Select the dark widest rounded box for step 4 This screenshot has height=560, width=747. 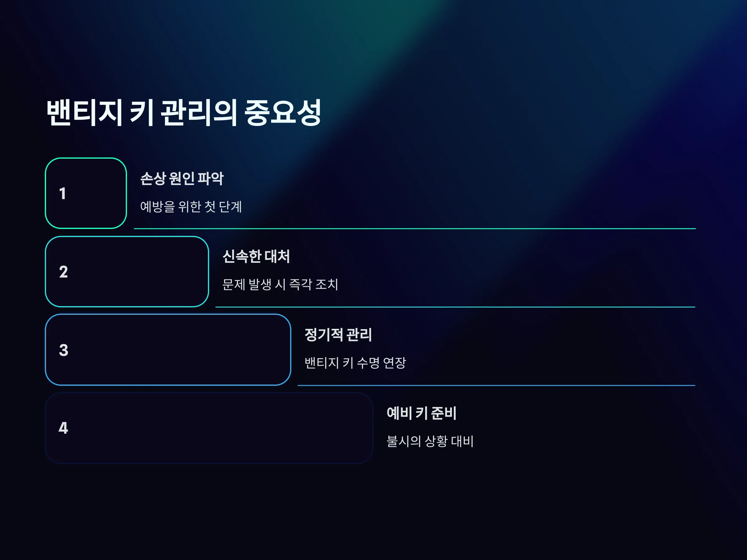pyautogui.click(x=209, y=428)
